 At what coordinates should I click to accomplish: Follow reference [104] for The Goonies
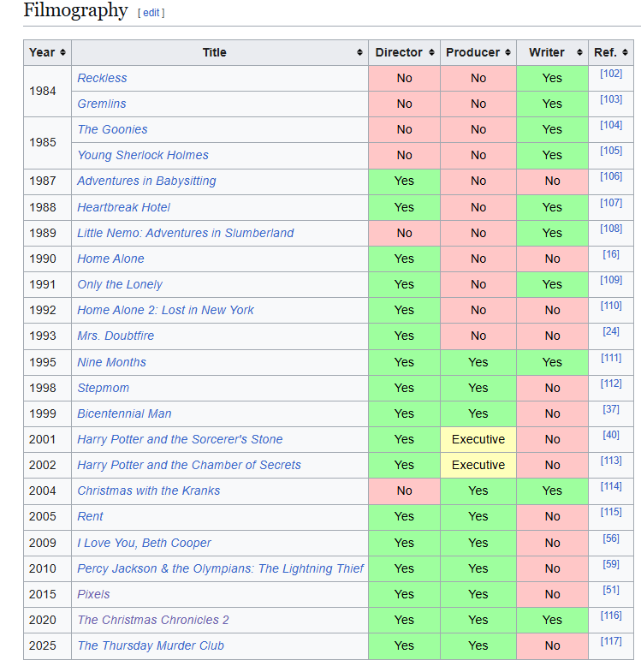(x=611, y=125)
